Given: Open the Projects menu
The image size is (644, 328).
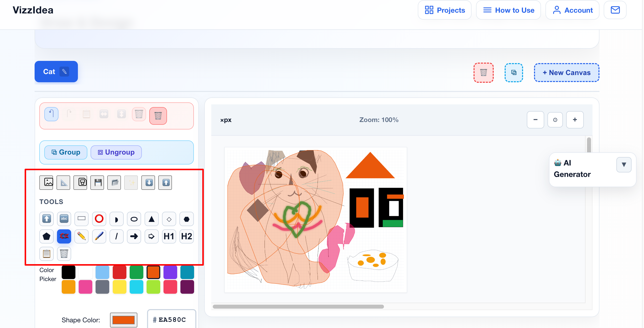Looking at the screenshot, I should [444, 10].
